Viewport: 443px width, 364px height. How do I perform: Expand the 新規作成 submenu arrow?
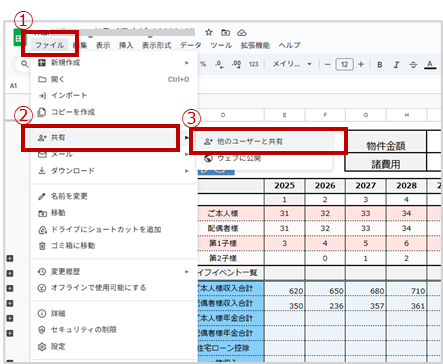187,63
